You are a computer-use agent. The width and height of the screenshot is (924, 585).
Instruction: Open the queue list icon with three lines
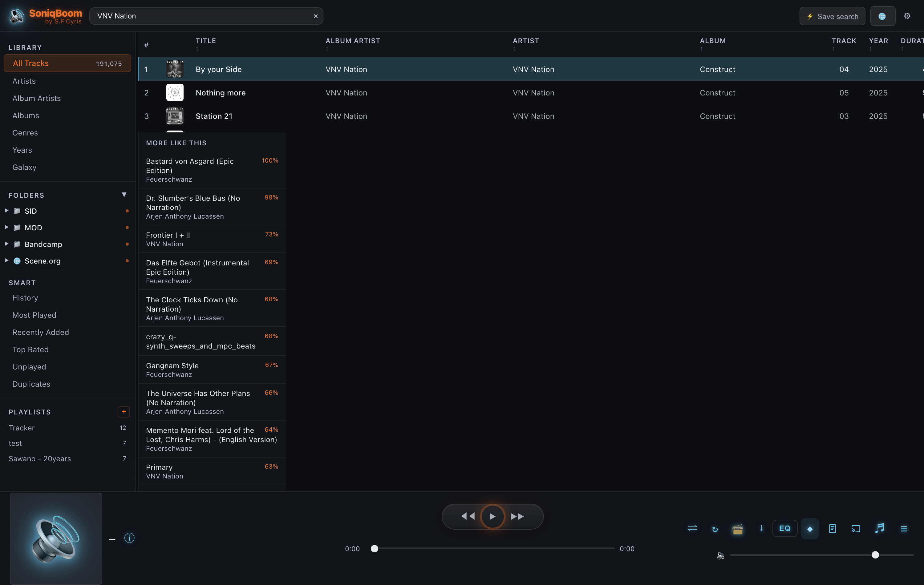click(x=904, y=529)
